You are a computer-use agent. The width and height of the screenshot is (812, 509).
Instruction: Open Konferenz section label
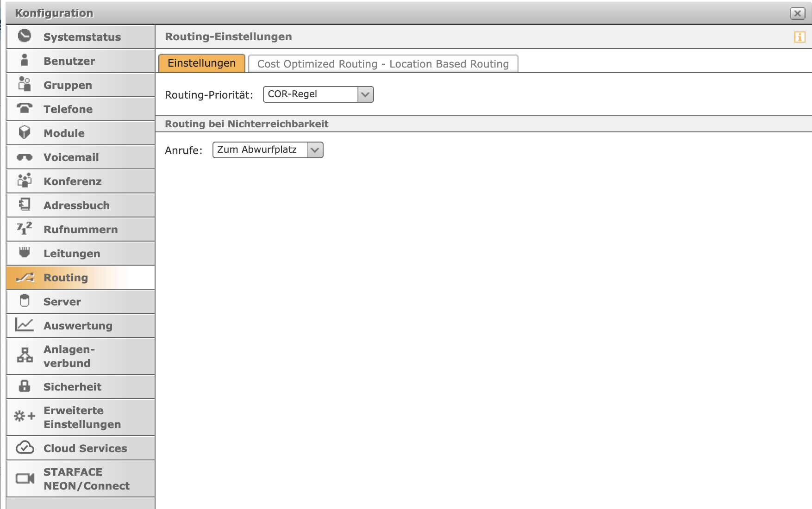pos(73,181)
